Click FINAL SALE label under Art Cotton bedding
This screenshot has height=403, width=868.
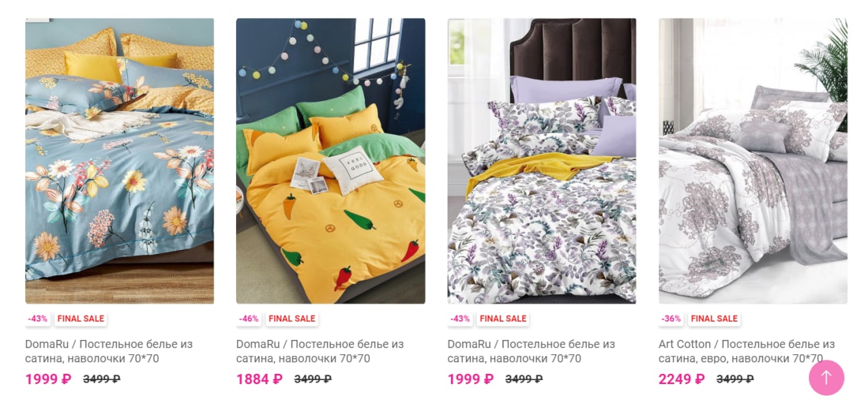pos(714,318)
